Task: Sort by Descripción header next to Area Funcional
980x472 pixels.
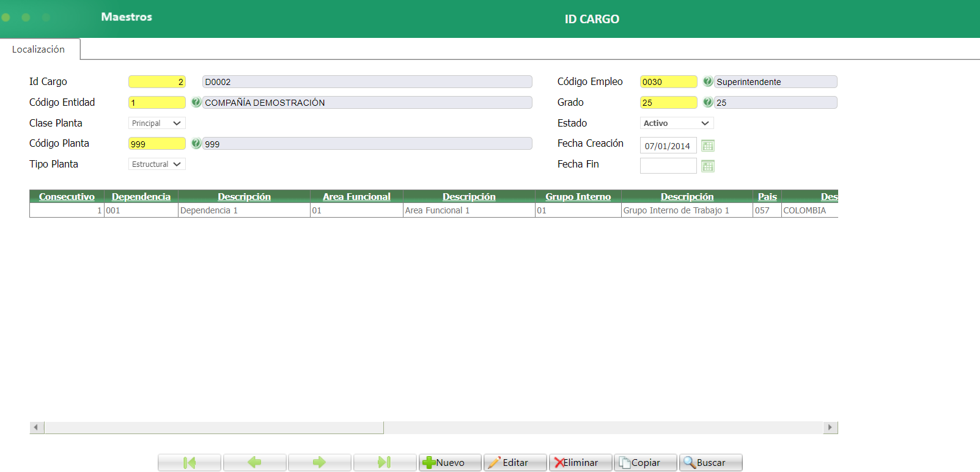Action: 469,196
